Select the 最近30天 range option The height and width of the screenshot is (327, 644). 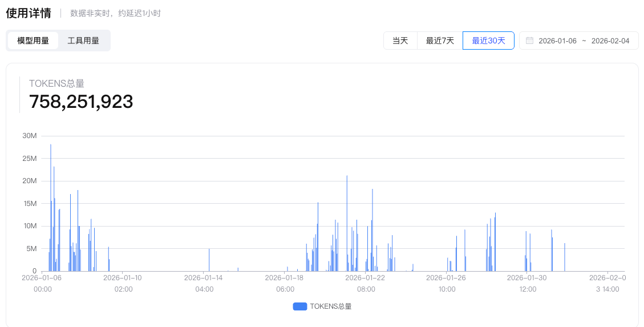coord(488,41)
